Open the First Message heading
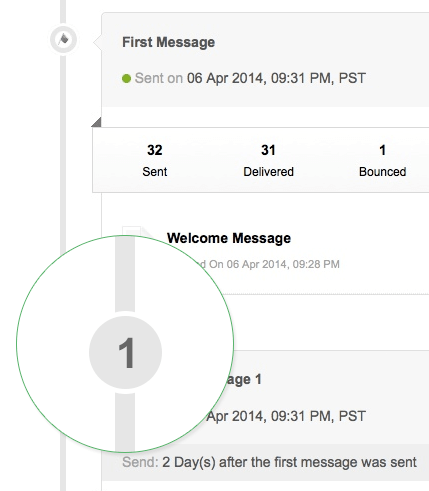 click(168, 42)
